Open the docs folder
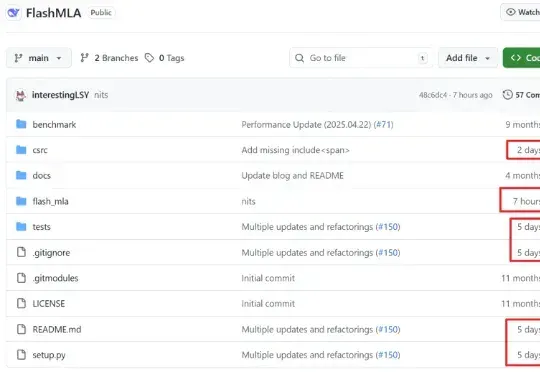 point(42,176)
